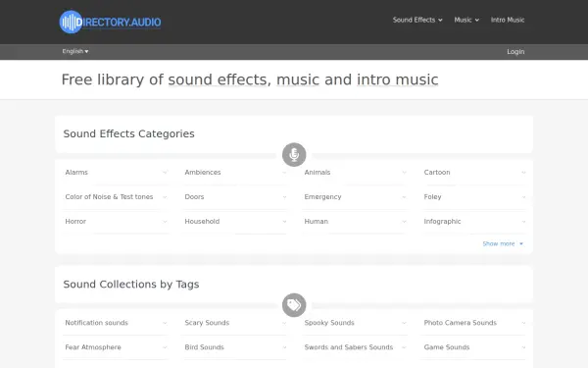Follow the 'sound effects' link in the headline
588x368 pixels.
[218, 79]
